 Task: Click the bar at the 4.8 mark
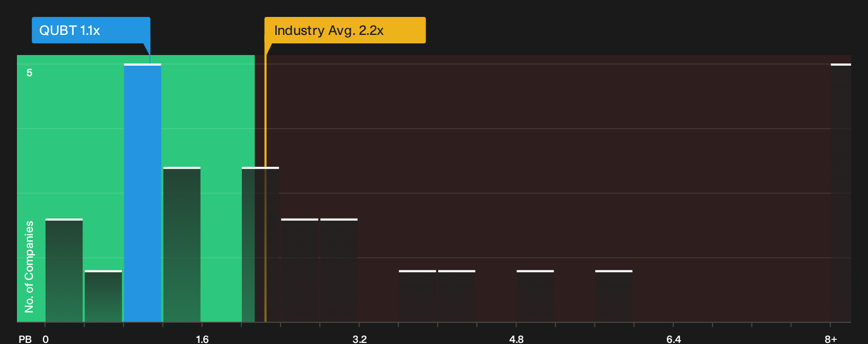tap(535, 296)
